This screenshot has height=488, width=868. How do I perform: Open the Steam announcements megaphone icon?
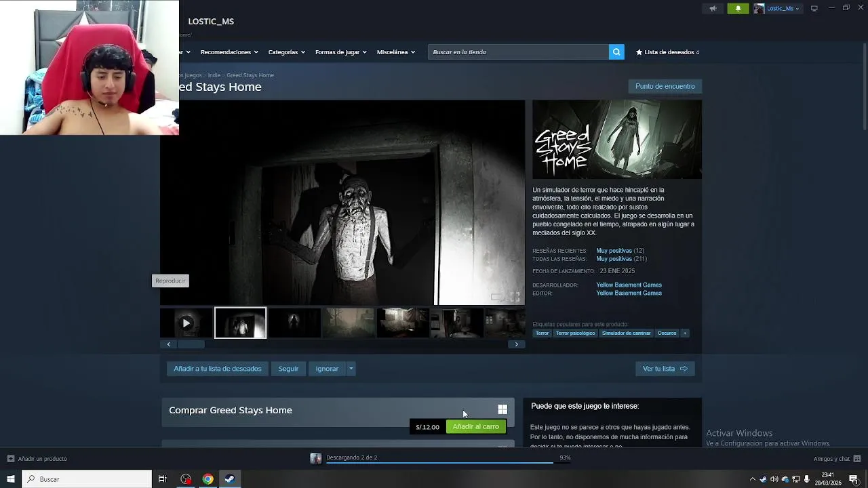[x=713, y=8]
